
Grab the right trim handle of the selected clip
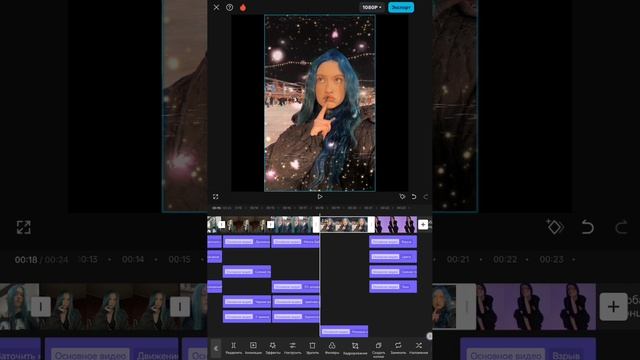[x=371, y=225]
